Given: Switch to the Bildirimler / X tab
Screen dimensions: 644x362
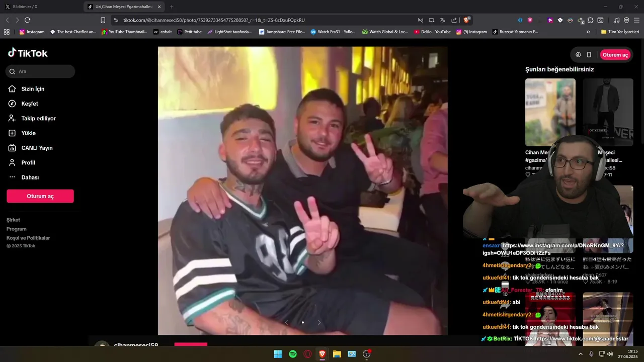Looking at the screenshot, I should [x=40, y=7].
